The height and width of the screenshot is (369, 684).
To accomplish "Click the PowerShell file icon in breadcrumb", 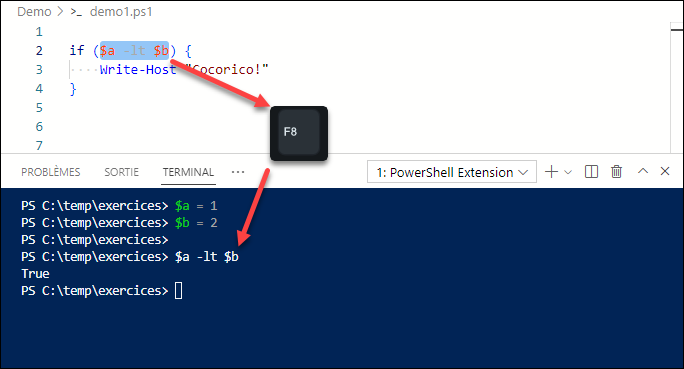I will (76, 12).
